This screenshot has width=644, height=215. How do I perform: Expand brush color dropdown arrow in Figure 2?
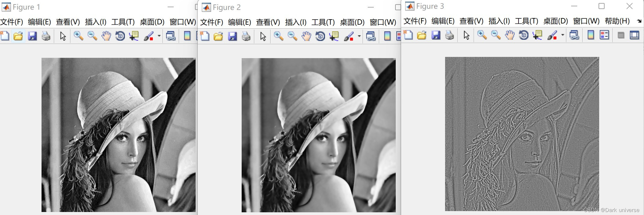pos(359,36)
